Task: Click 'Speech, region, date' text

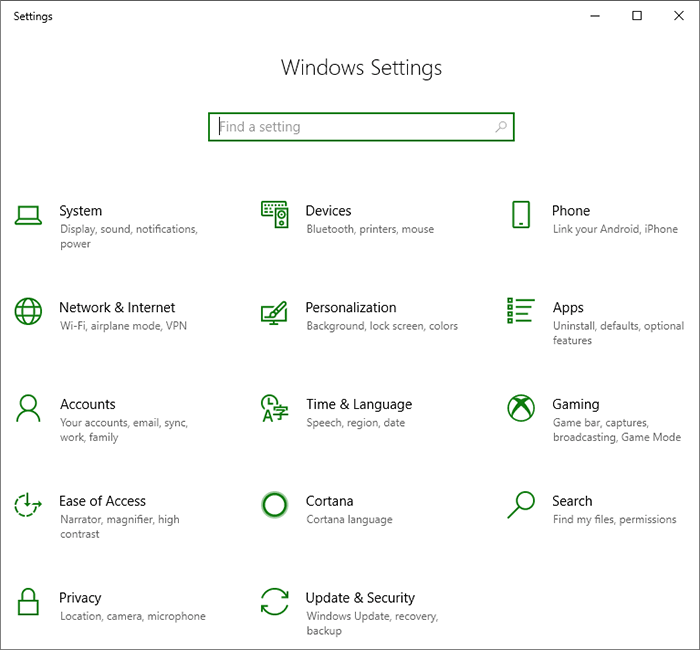Action: tap(356, 423)
